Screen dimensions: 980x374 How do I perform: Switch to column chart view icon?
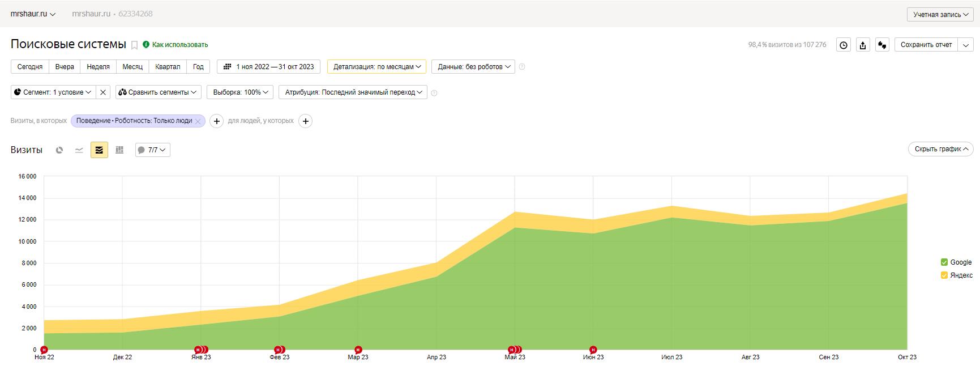click(x=119, y=150)
